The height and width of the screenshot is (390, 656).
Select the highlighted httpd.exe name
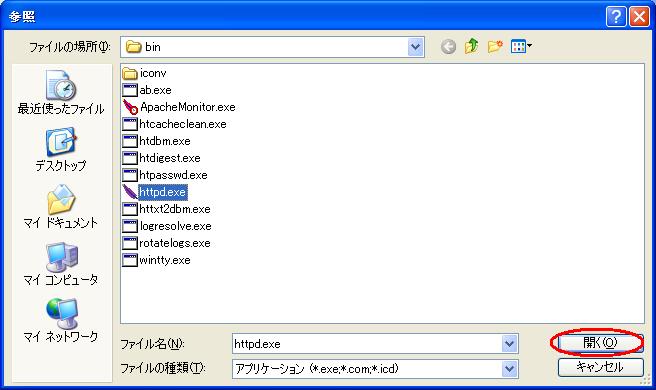162,192
